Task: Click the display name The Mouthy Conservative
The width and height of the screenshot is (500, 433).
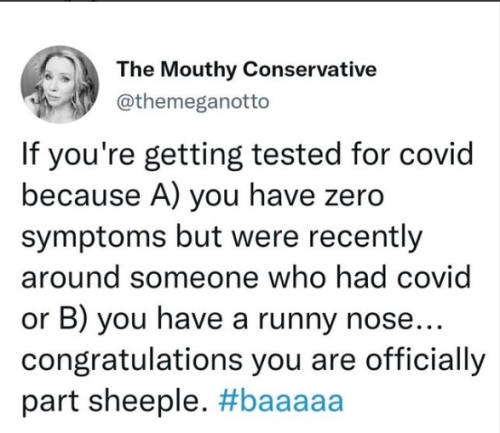Action: (x=247, y=71)
